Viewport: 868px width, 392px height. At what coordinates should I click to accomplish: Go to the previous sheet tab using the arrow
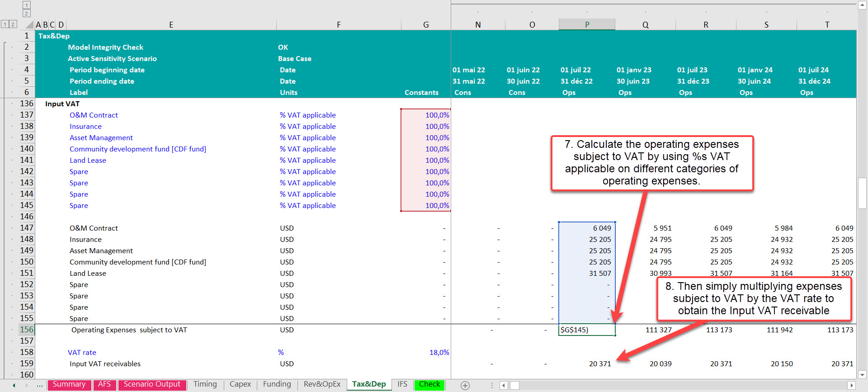[14, 385]
